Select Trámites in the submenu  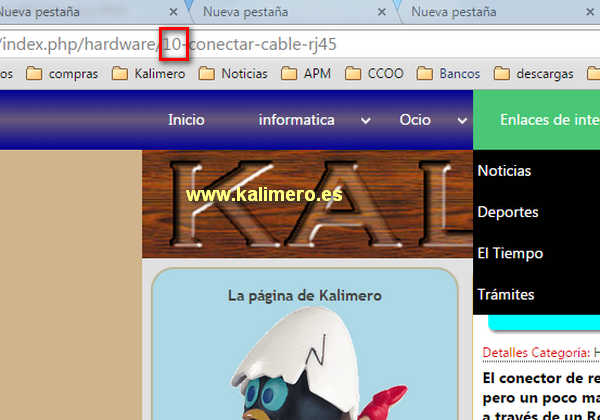(506, 295)
